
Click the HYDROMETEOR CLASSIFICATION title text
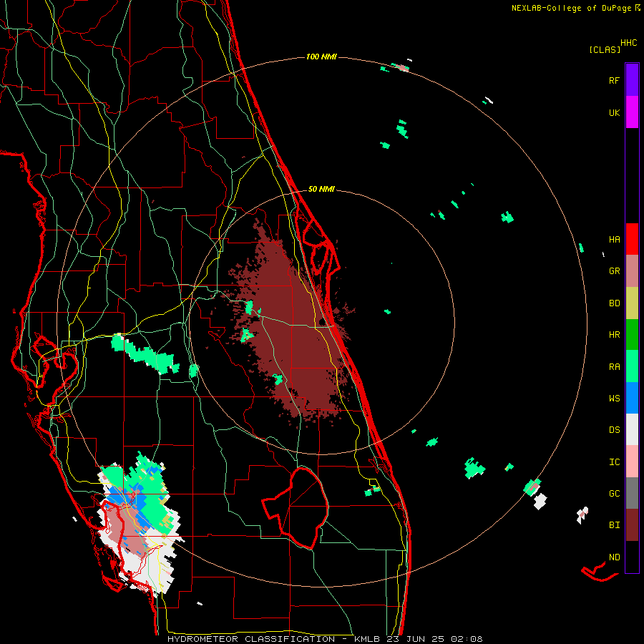(251, 639)
